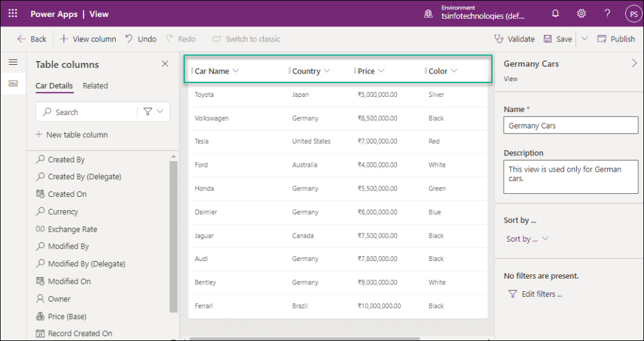Select the Modified By column
The width and height of the screenshot is (644, 341).
[62, 247]
